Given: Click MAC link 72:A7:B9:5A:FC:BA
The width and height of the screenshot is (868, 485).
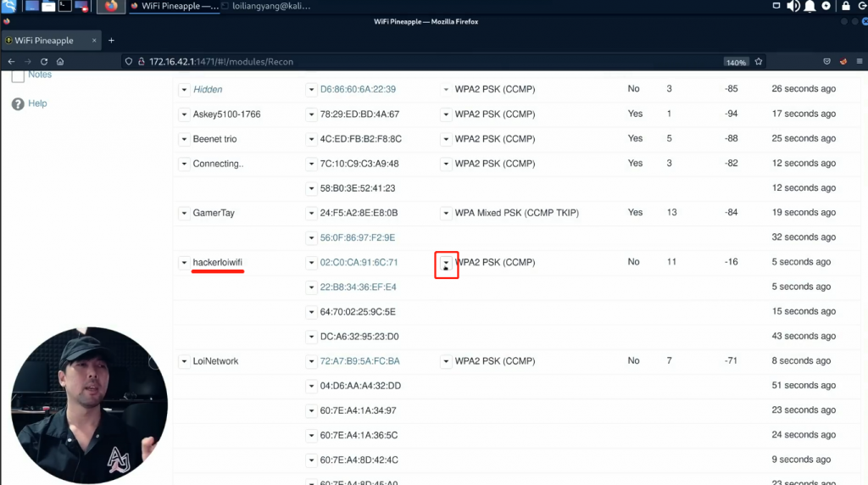Looking at the screenshot, I should pyautogui.click(x=359, y=361).
